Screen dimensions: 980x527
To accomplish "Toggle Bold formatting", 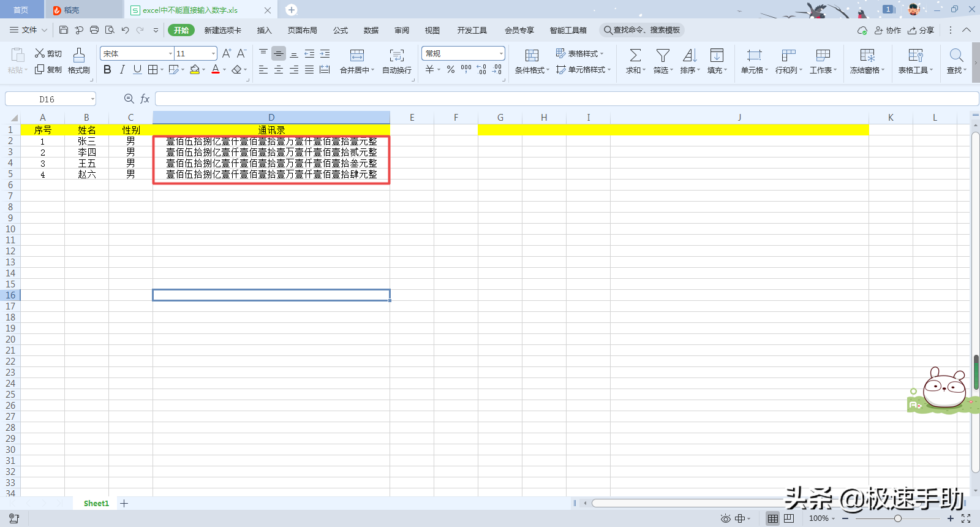I will (107, 70).
